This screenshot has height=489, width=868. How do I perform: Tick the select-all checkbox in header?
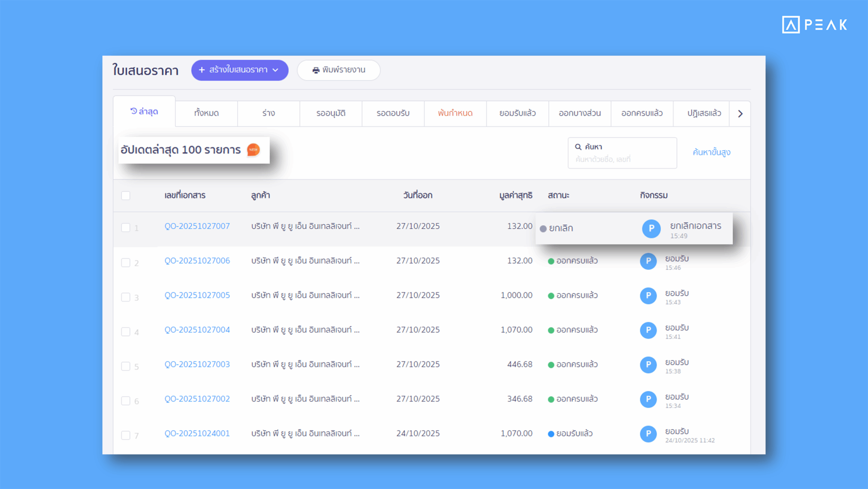pos(126,196)
